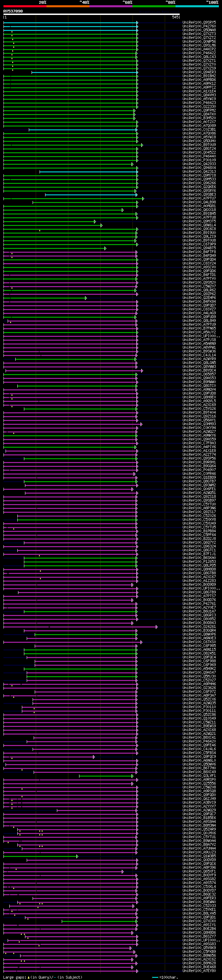Click the 545 query end position label

tap(175, 17)
